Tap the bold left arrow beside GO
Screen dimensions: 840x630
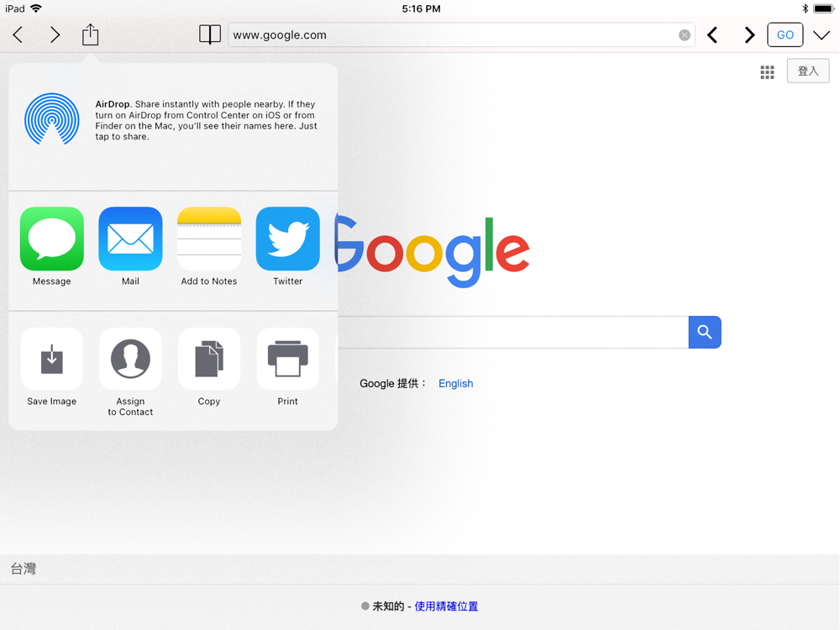(x=712, y=34)
